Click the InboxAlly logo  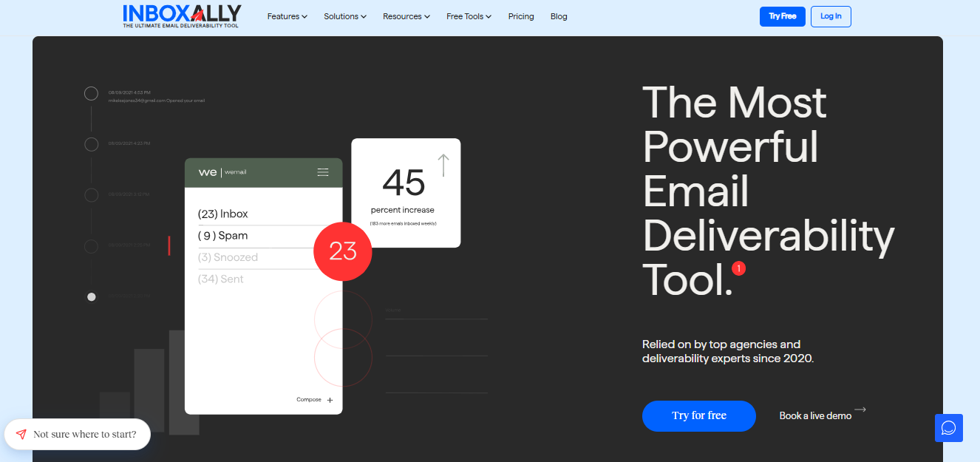click(x=182, y=16)
